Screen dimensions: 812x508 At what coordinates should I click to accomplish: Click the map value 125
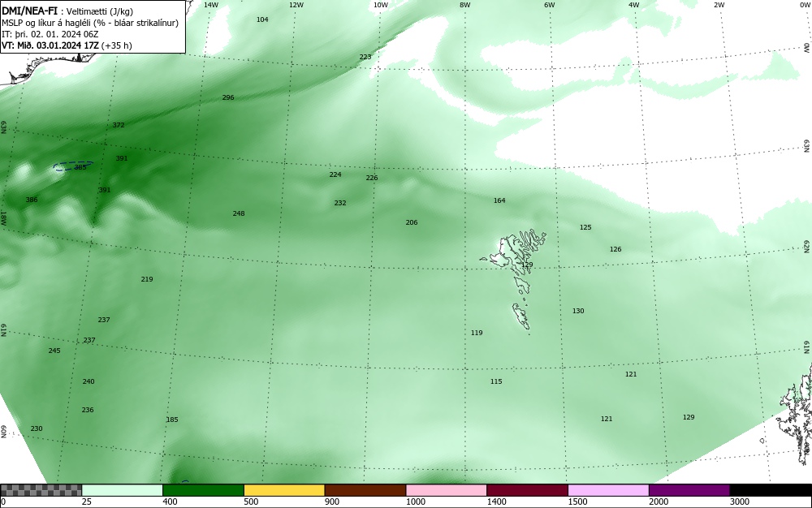point(585,227)
